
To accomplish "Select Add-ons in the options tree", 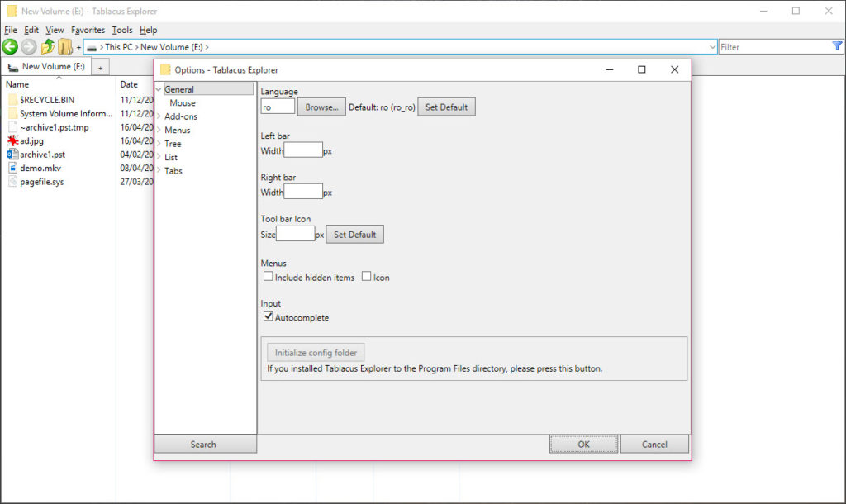I will 181,116.
